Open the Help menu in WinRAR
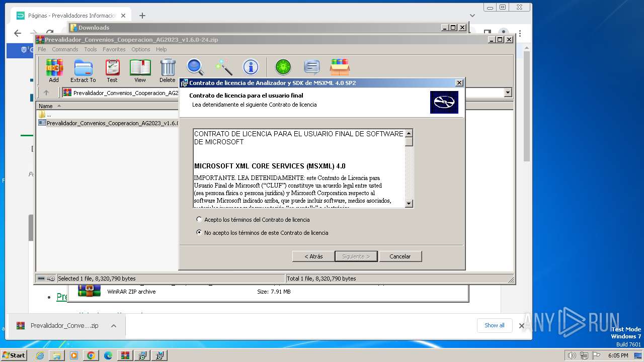Viewport: 644px width, 362px height. tap(161, 49)
